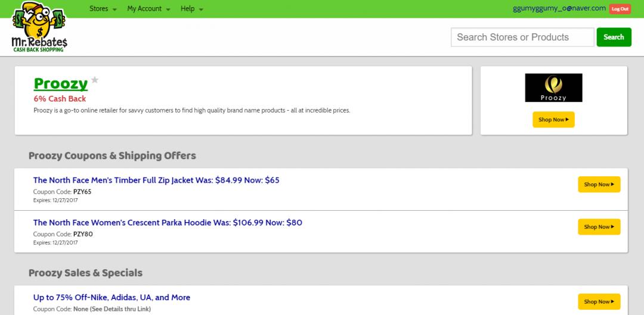
Task: Click the ggumyggumy_o@naver.com account link
Action: click(559, 8)
